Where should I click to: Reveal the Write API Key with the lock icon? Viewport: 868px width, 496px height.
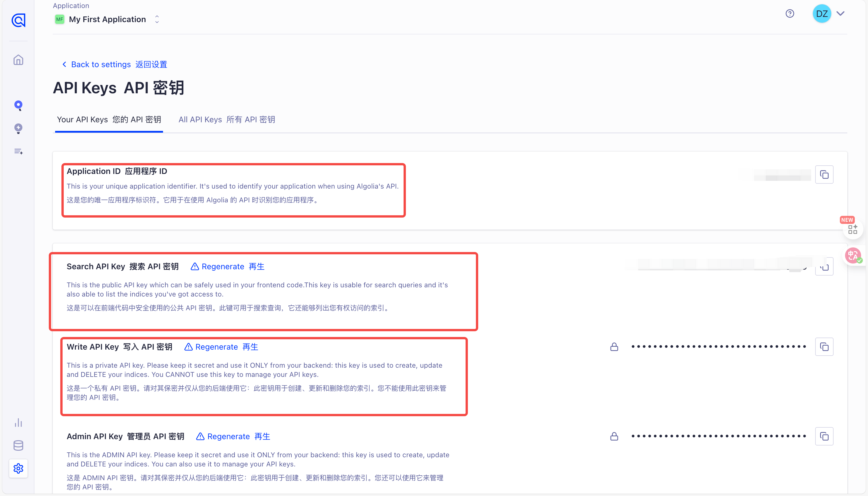(614, 347)
